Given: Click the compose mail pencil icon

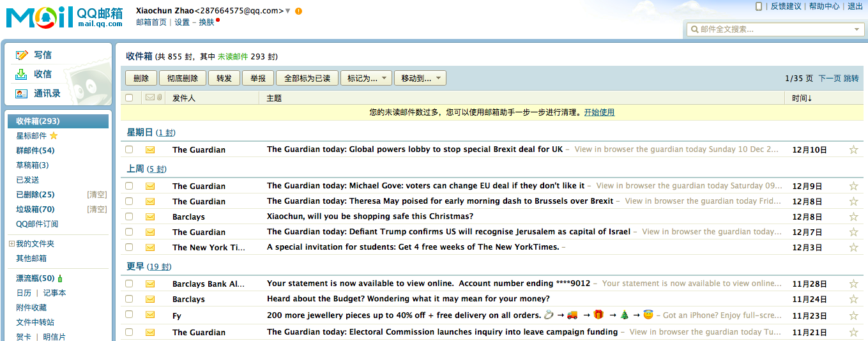Looking at the screenshot, I should tap(22, 55).
